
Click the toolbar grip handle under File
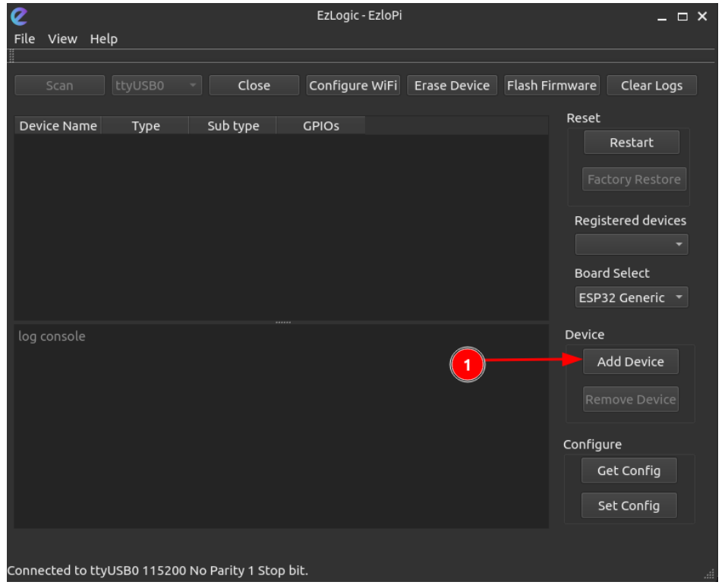tap(11, 56)
